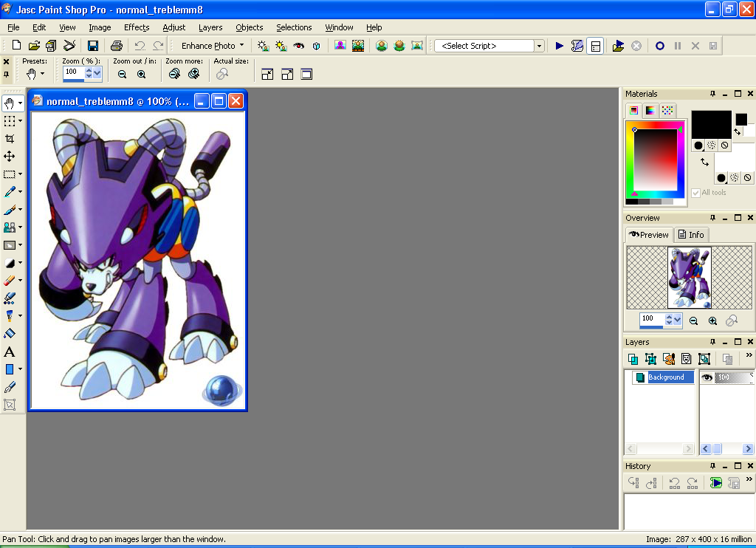This screenshot has width=756, height=548.
Task: Click the Open file folder icon
Action: tap(34, 45)
